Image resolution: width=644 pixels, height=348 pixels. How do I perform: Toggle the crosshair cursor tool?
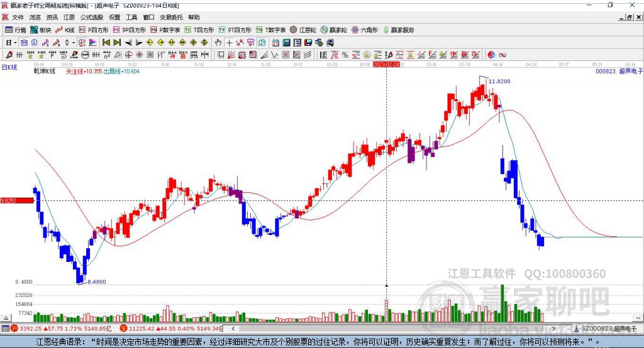[x=230, y=42]
